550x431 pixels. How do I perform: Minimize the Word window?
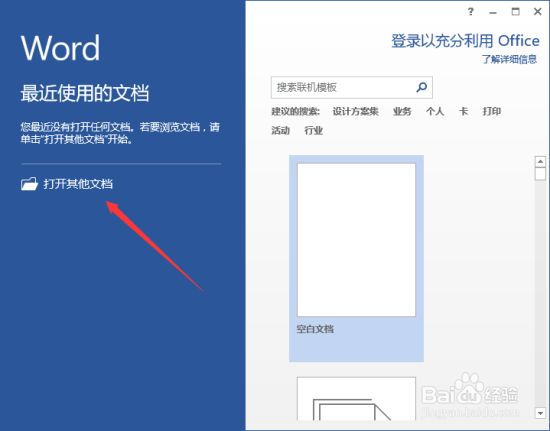(493, 12)
